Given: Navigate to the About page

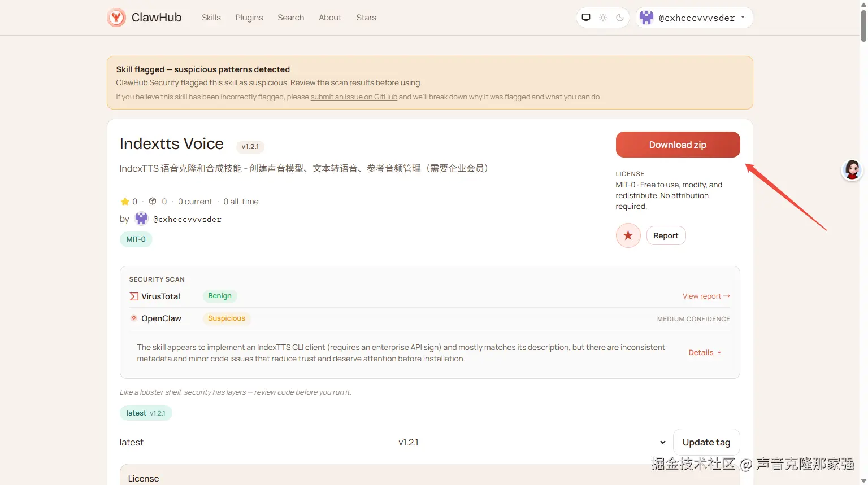Looking at the screenshot, I should [330, 18].
